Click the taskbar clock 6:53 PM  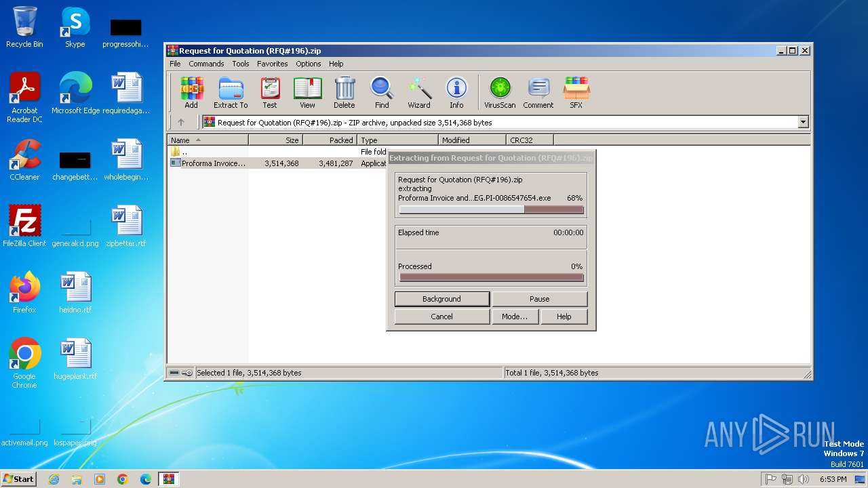833,479
